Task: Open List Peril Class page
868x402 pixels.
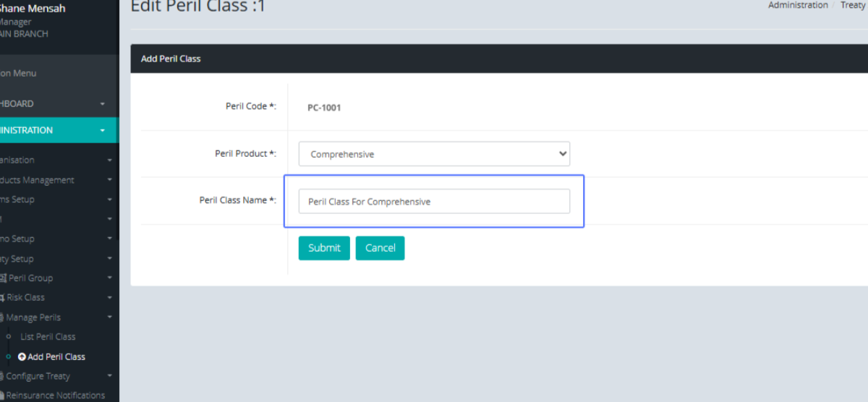Action: coord(48,337)
